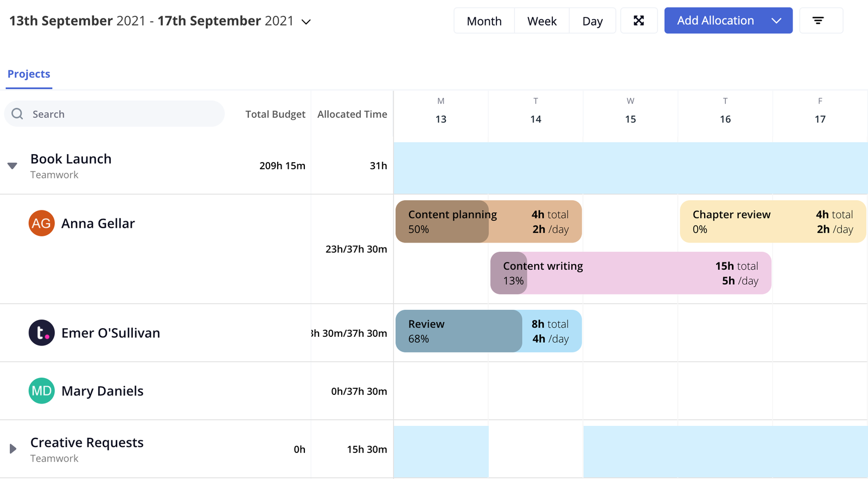The width and height of the screenshot is (868, 479).
Task: Switch to Week view
Action: [x=541, y=20]
